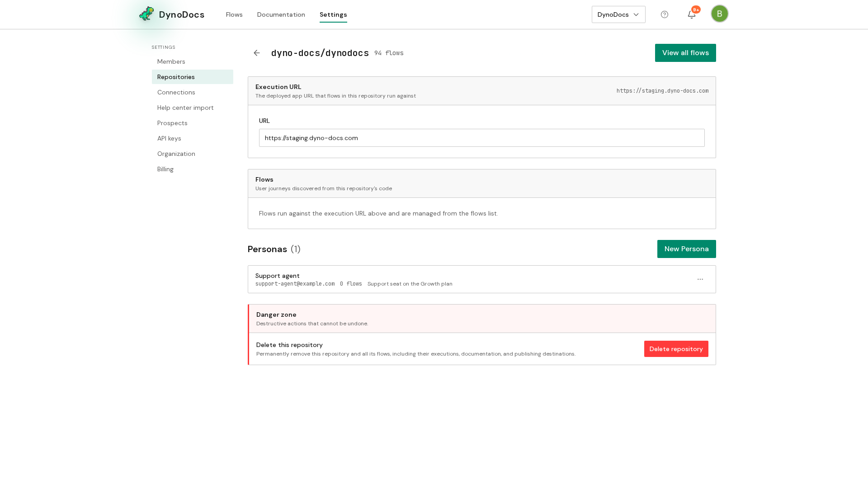
Task: Open Connections settings
Action: point(193,92)
